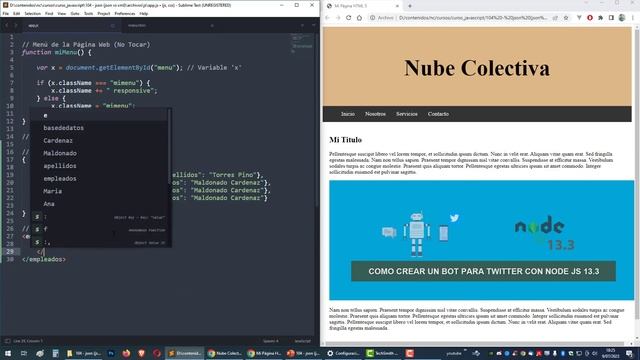This screenshot has height=360, width=640.
Task: Open Brave browser from the taskbar
Action: coord(141,353)
